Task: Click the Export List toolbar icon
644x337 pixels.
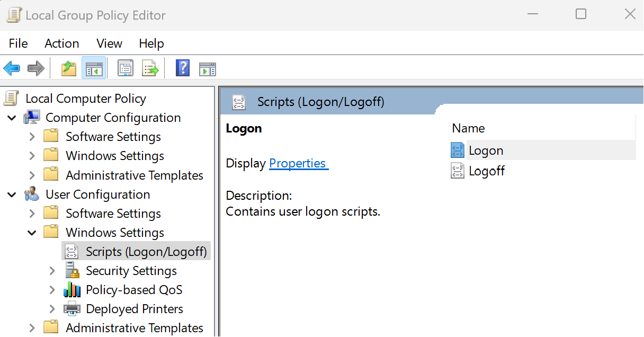Action: [150, 68]
